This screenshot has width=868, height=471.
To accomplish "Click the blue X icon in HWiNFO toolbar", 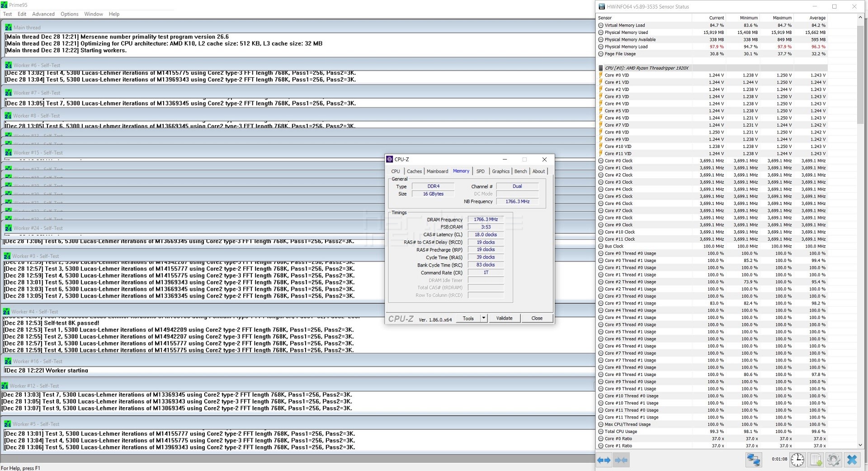I will [852, 460].
